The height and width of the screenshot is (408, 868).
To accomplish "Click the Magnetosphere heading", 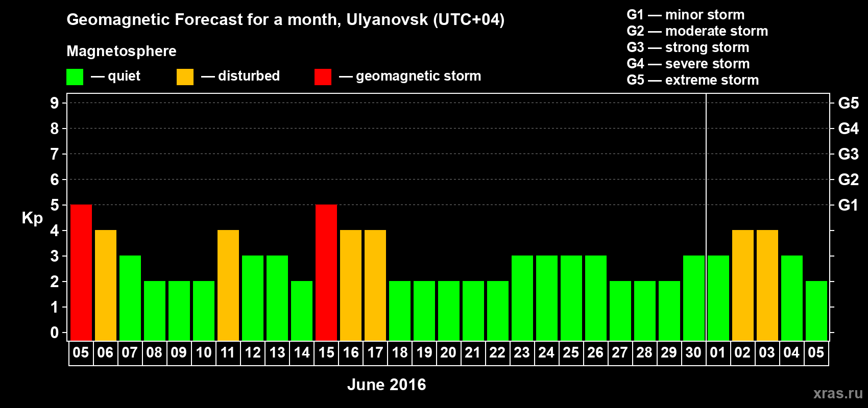I will 122,51.
